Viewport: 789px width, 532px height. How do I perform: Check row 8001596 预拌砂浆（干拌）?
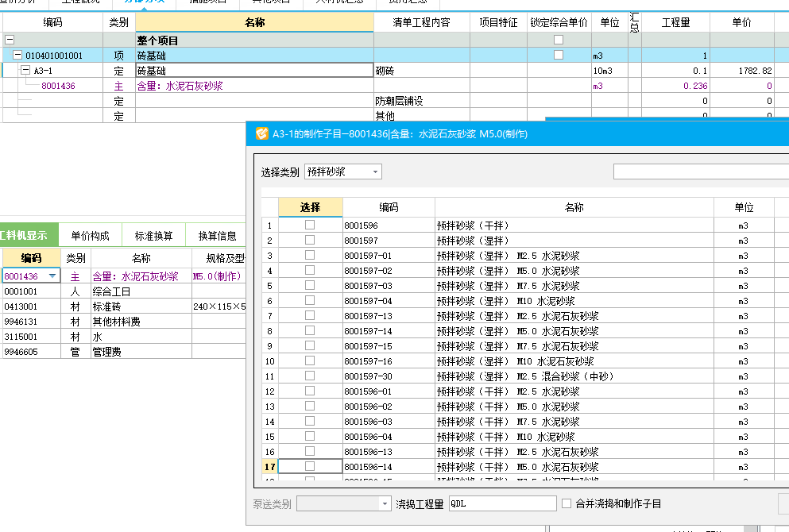pos(310,226)
